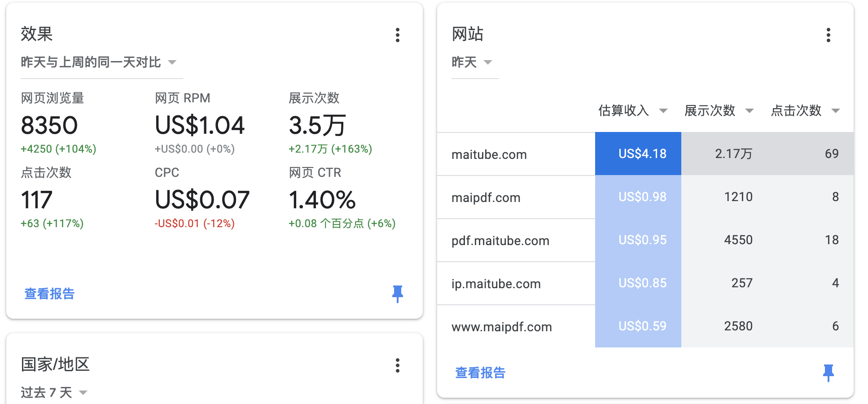Image resolution: width=868 pixels, height=404 pixels.
Task: Click the 网页 CTR metric label
Action: coord(315,172)
